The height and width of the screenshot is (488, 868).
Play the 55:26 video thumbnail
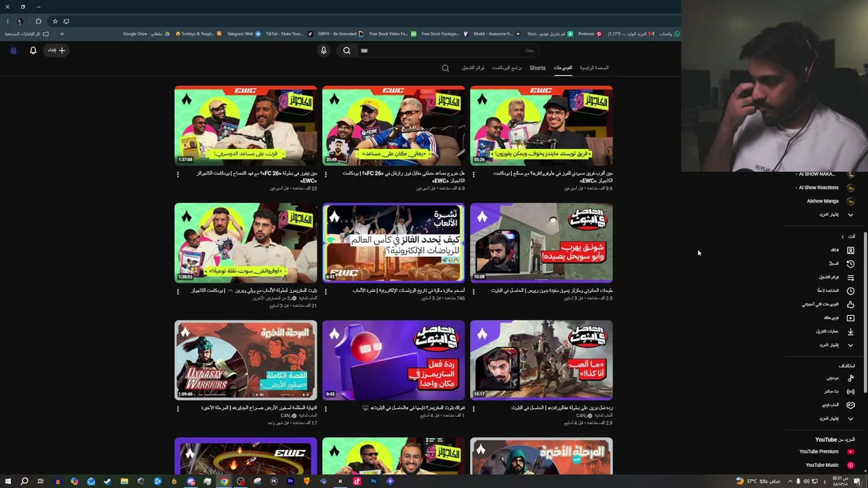541,125
